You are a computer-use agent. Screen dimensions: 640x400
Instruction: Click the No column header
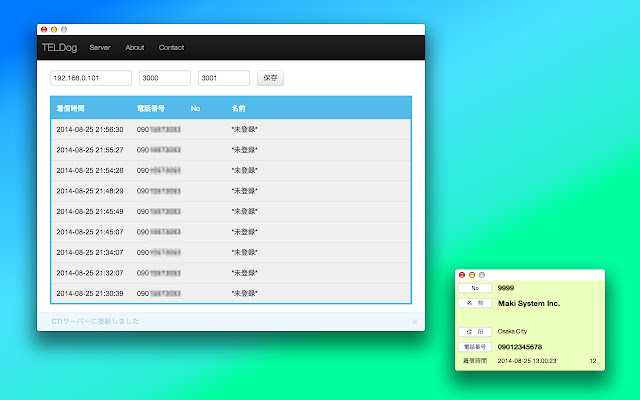coord(195,109)
